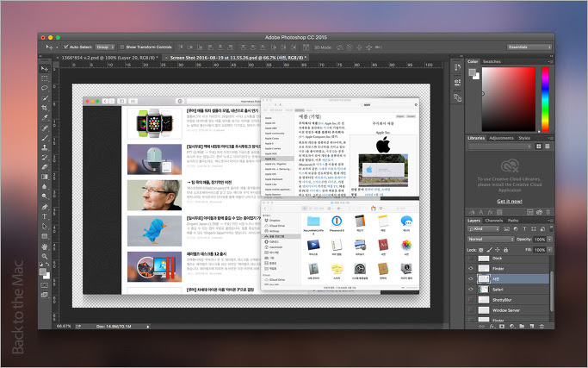Viewport: 588px width, 368px height.
Task: Click the Get it now! link
Action: tap(510, 202)
